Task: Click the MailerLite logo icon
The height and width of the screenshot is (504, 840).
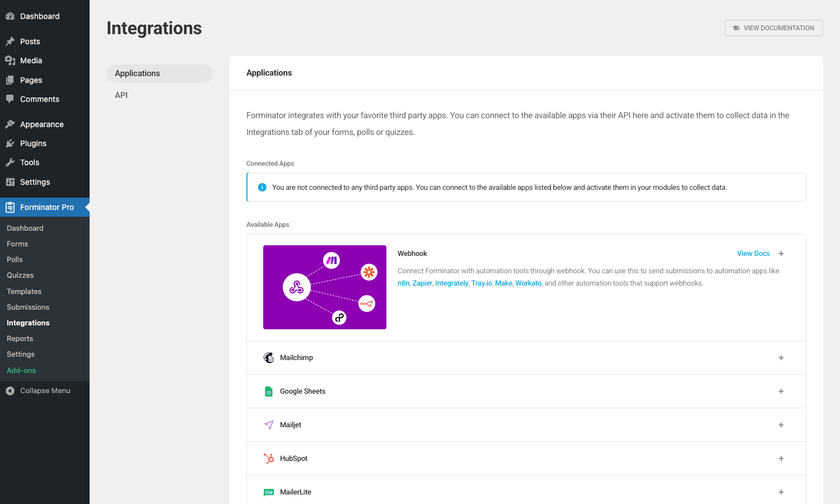Action: pyautogui.click(x=269, y=492)
